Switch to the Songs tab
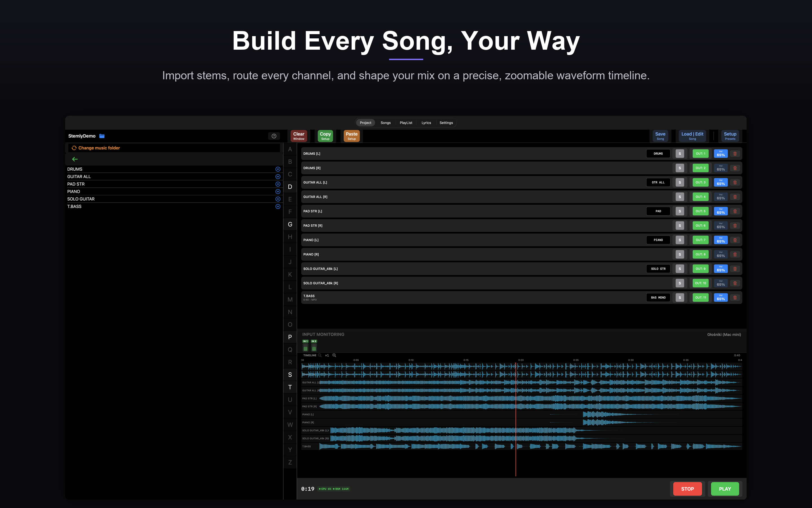 pos(385,123)
